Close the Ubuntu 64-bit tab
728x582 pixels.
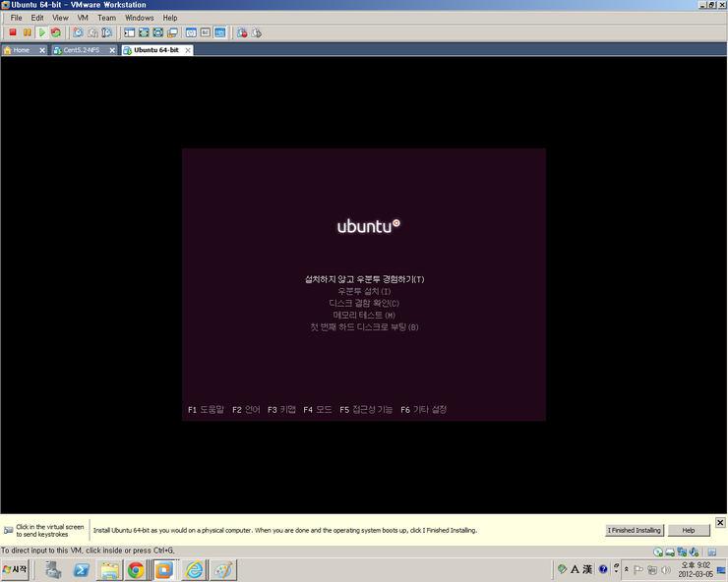[x=188, y=50]
